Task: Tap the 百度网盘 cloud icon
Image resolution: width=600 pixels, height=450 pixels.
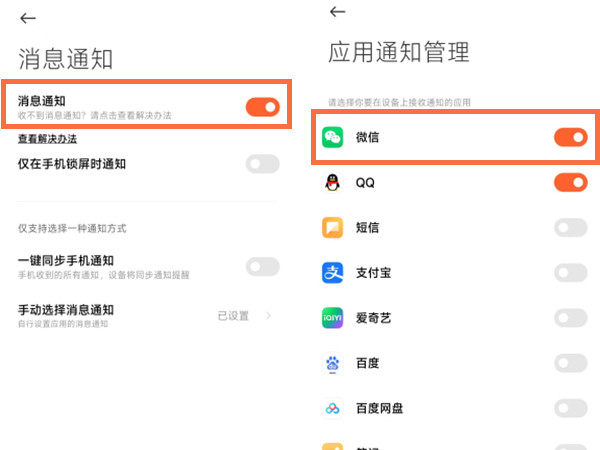Action: pyautogui.click(x=333, y=408)
